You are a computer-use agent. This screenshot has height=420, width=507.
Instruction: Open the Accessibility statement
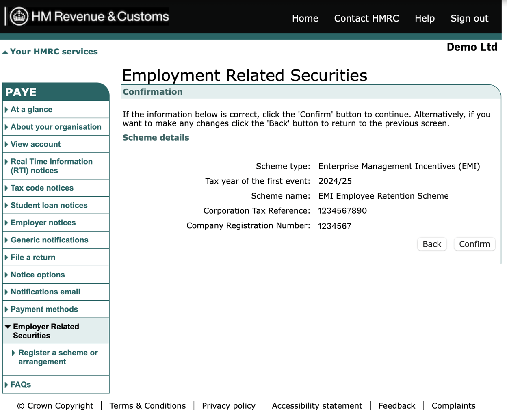(x=317, y=405)
